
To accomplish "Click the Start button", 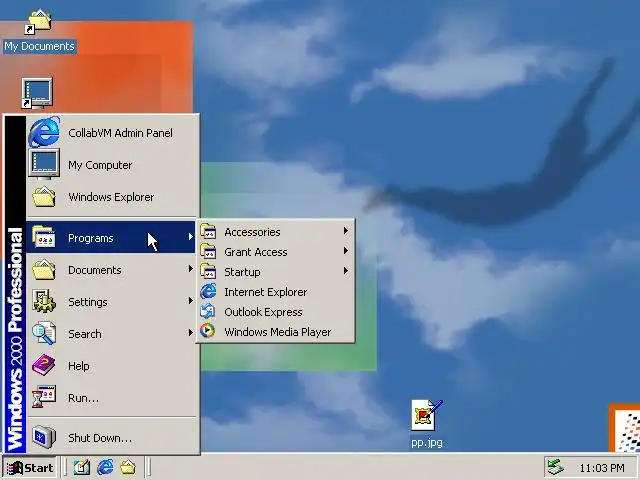I will pyautogui.click(x=29, y=468).
